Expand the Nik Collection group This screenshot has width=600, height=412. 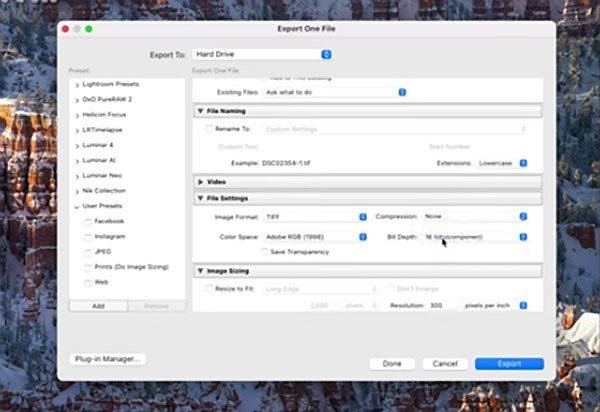click(x=77, y=191)
